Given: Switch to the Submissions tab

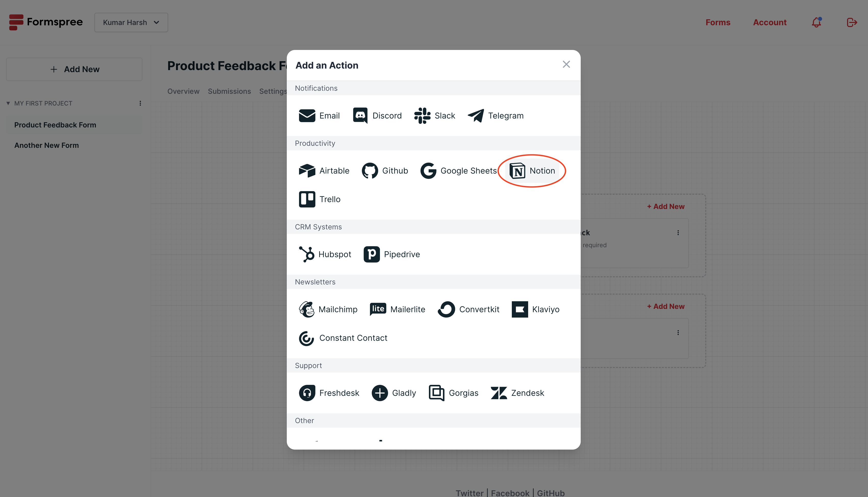Looking at the screenshot, I should point(229,91).
